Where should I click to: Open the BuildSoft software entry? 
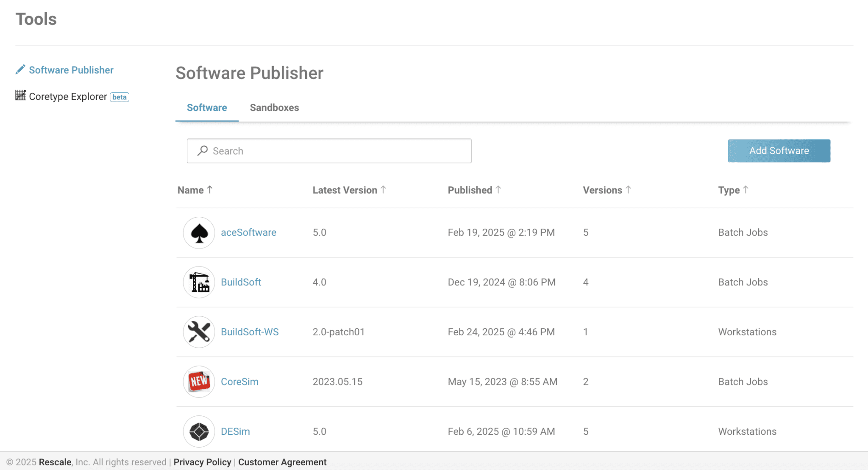241,282
